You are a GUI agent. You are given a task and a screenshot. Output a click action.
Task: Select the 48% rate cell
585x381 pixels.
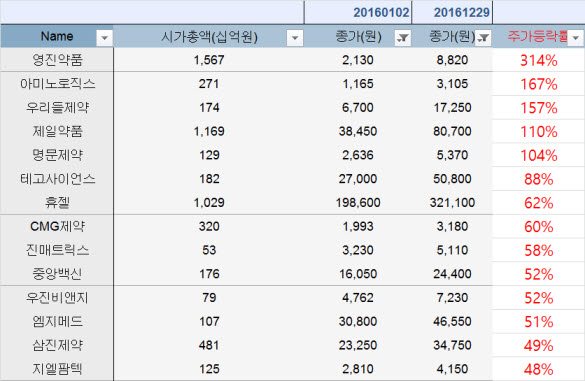pos(538,369)
